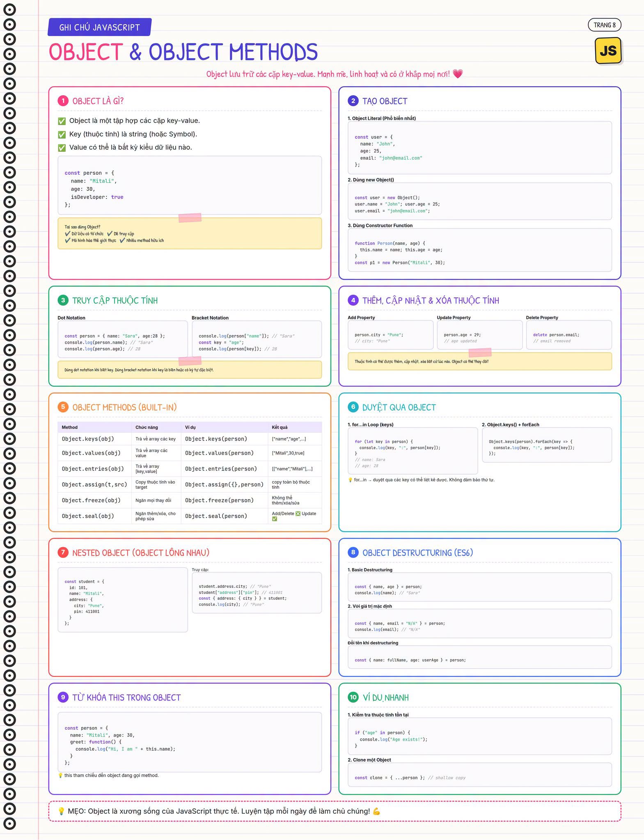
Task: Click the red number 7 badge
Action: [x=63, y=552]
